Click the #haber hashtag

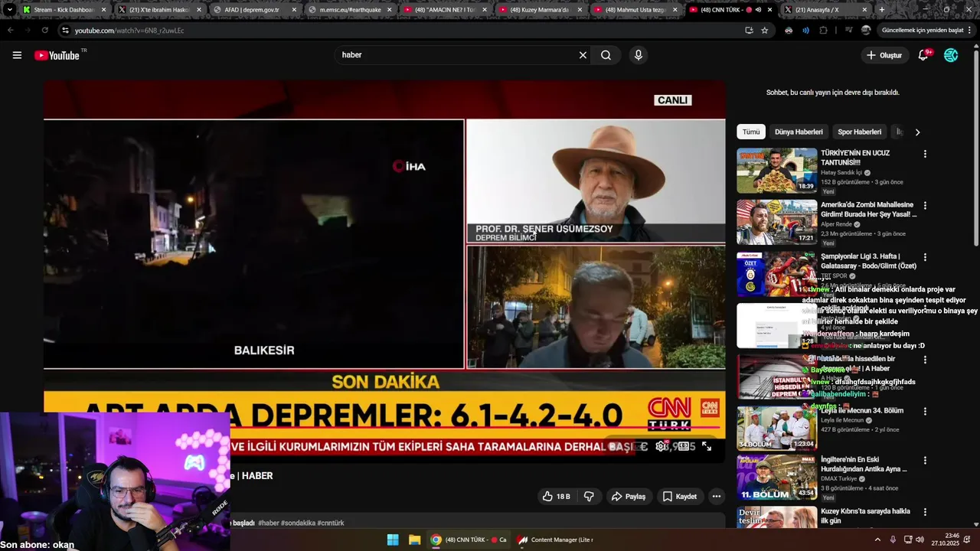click(268, 523)
